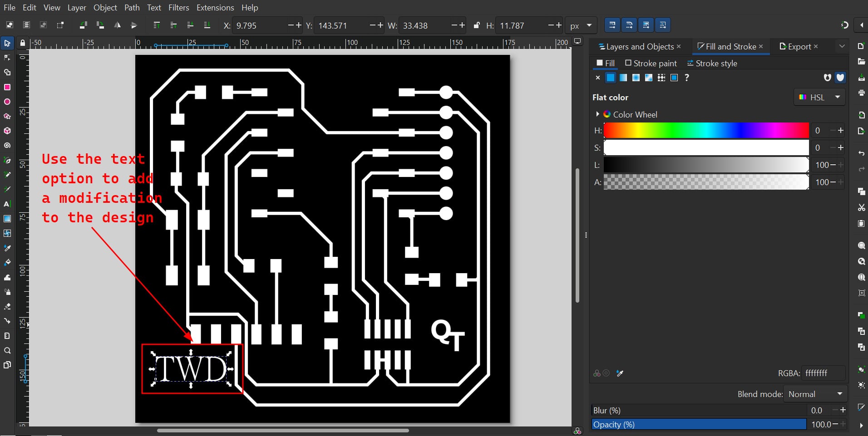Switch to Layers and Objects tab
This screenshot has width=868, height=436.
point(636,46)
